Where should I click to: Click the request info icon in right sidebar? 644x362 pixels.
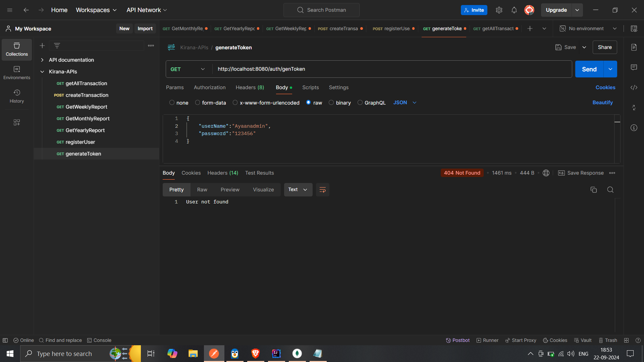(x=634, y=128)
